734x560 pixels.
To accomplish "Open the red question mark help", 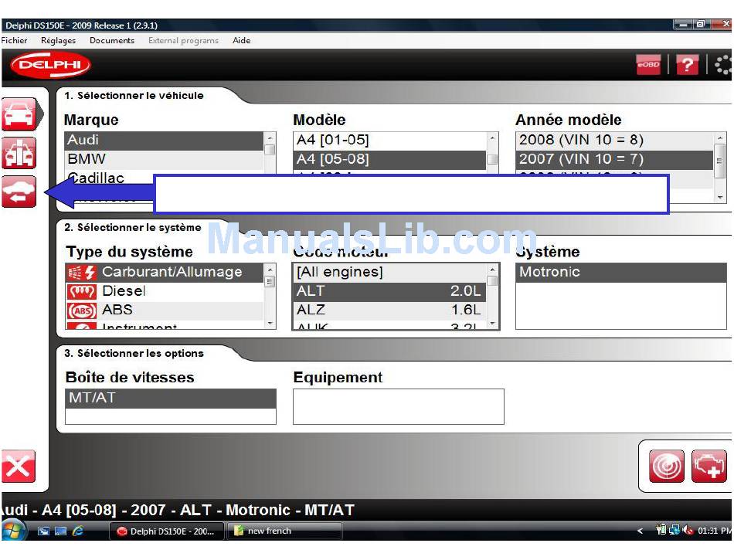I will [687, 65].
